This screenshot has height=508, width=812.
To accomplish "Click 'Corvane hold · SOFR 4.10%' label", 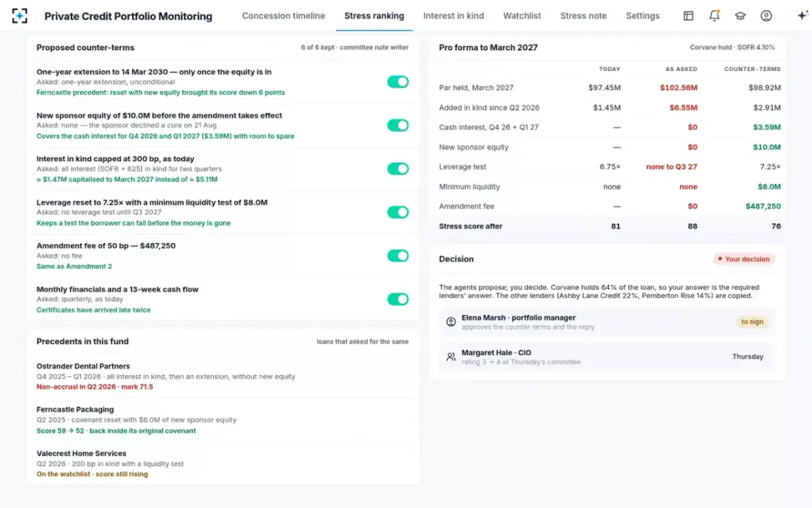I will click(733, 47).
